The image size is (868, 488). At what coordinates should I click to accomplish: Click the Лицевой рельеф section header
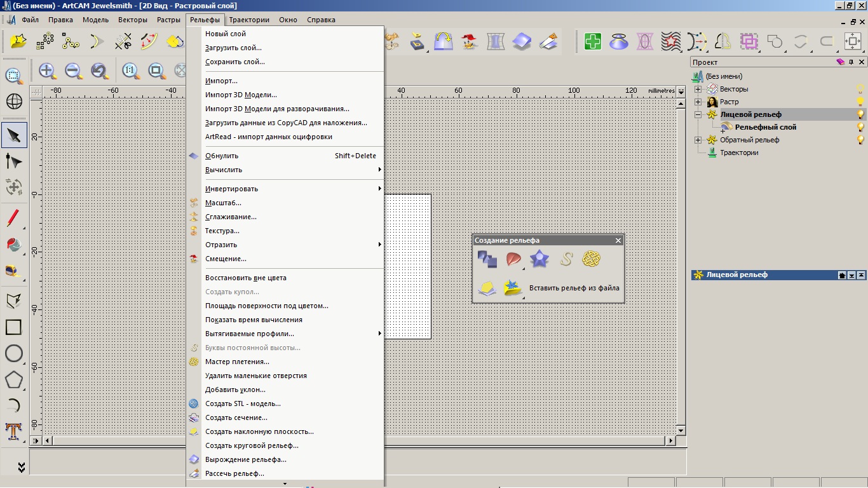tap(778, 274)
